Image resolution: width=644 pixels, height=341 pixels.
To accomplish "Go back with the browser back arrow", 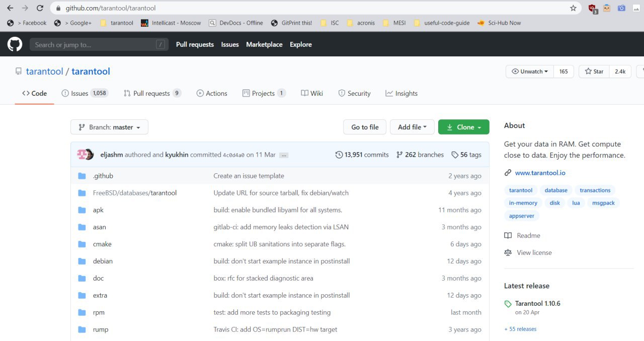I will (x=10, y=8).
